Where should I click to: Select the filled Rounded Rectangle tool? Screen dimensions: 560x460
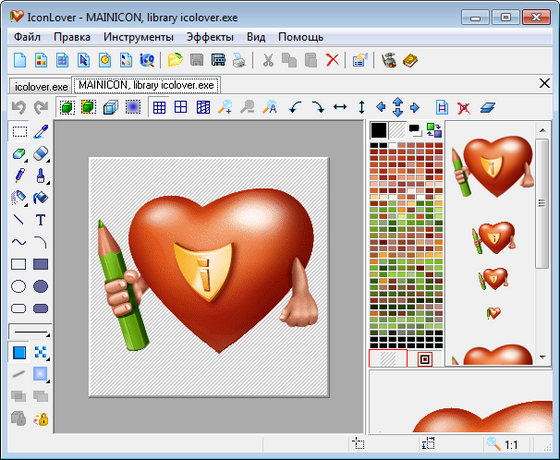click(41, 308)
